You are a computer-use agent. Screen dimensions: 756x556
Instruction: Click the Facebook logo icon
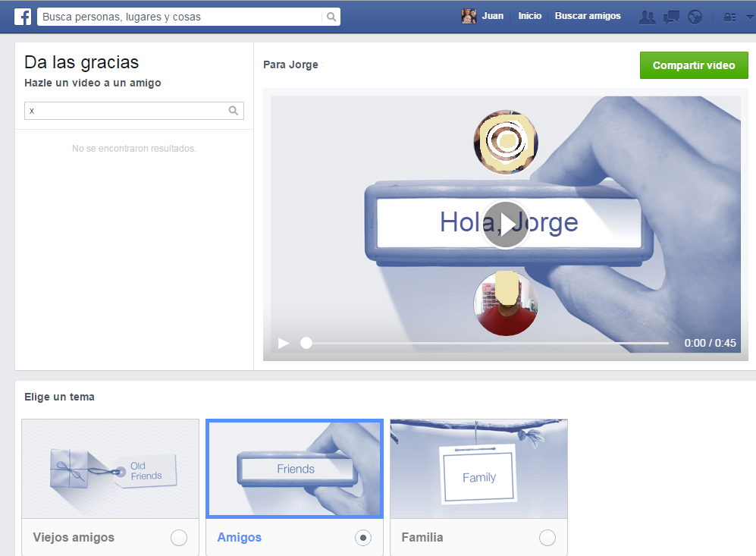click(x=23, y=17)
